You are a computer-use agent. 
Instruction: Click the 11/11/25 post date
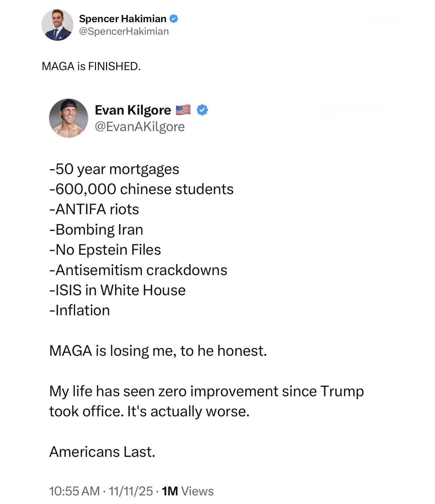[131, 491]
